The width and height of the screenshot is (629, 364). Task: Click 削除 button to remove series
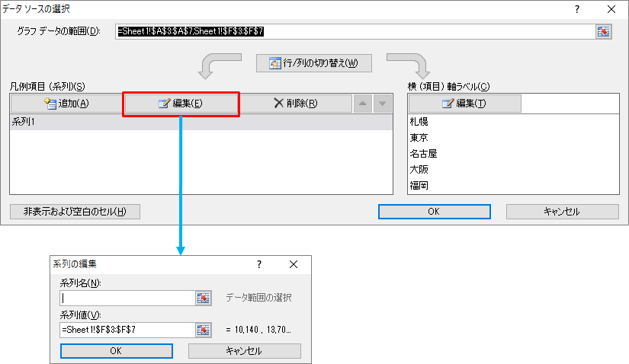click(x=295, y=104)
